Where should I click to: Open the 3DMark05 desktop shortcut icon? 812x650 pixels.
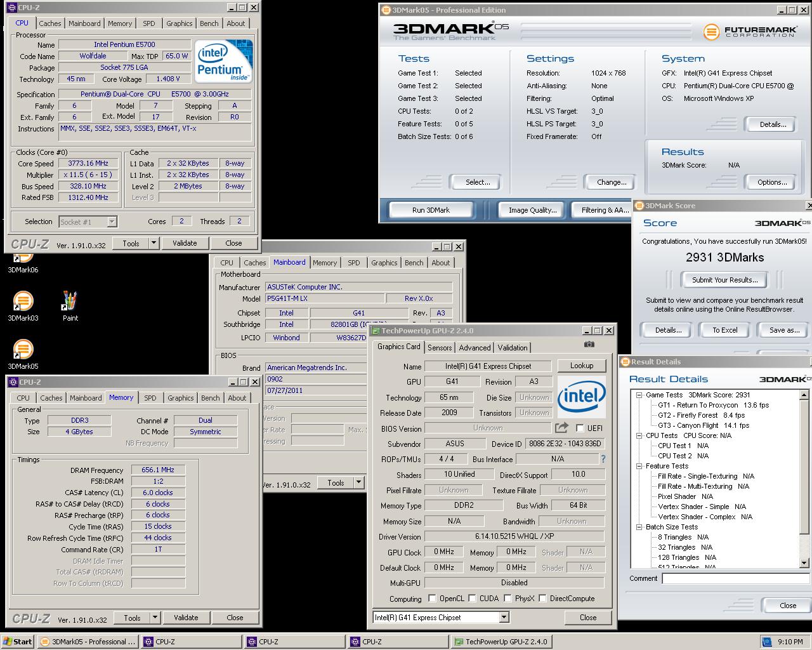(23, 349)
